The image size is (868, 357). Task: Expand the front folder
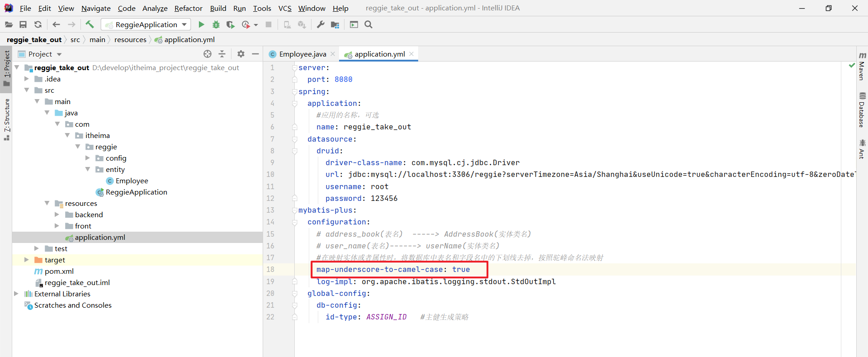(x=57, y=226)
